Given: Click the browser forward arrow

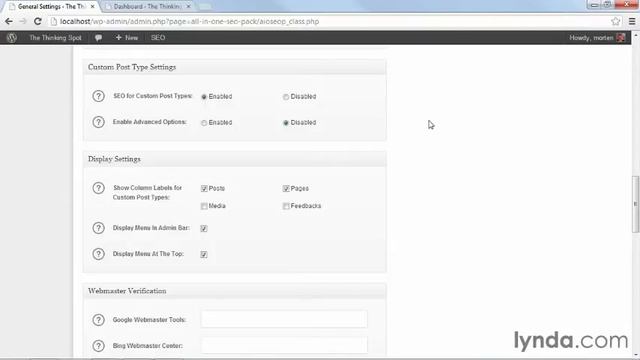Looking at the screenshot, I should point(23,22).
